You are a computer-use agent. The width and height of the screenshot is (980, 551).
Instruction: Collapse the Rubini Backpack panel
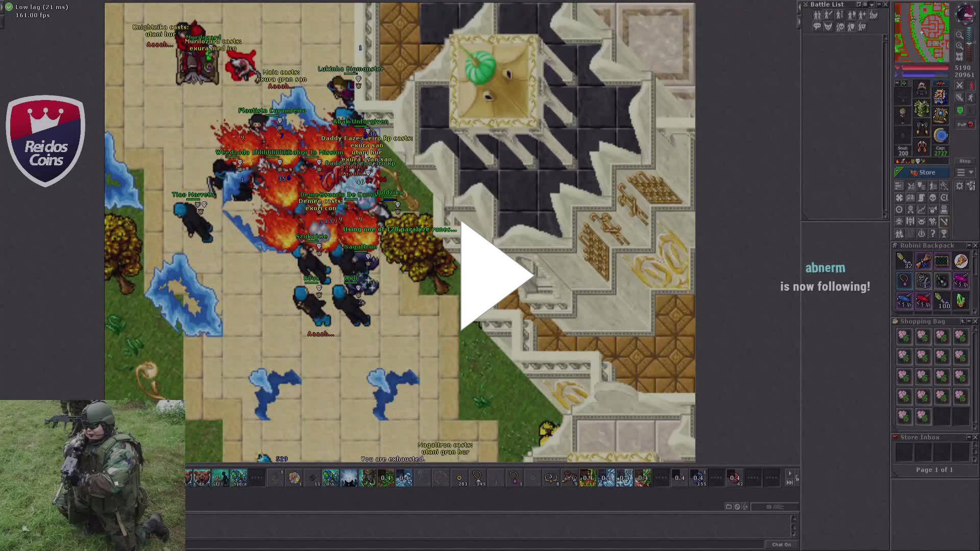click(968, 245)
